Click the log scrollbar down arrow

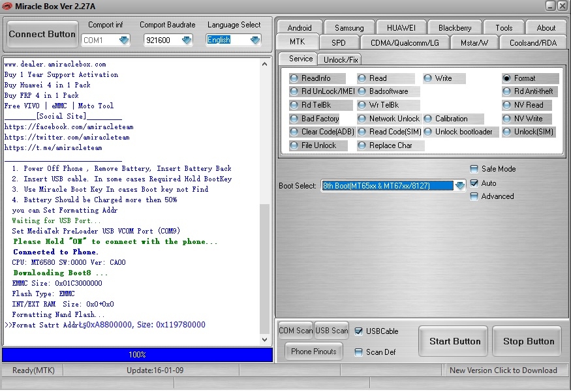[265, 340]
